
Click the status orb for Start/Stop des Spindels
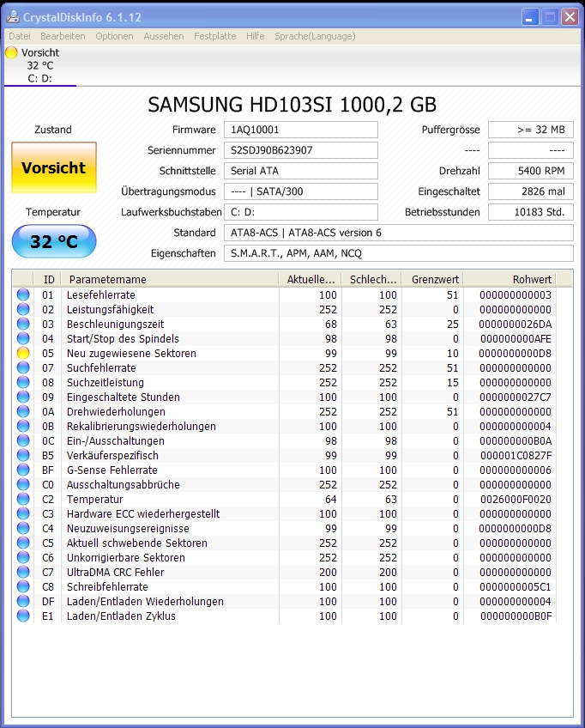(x=23, y=338)
